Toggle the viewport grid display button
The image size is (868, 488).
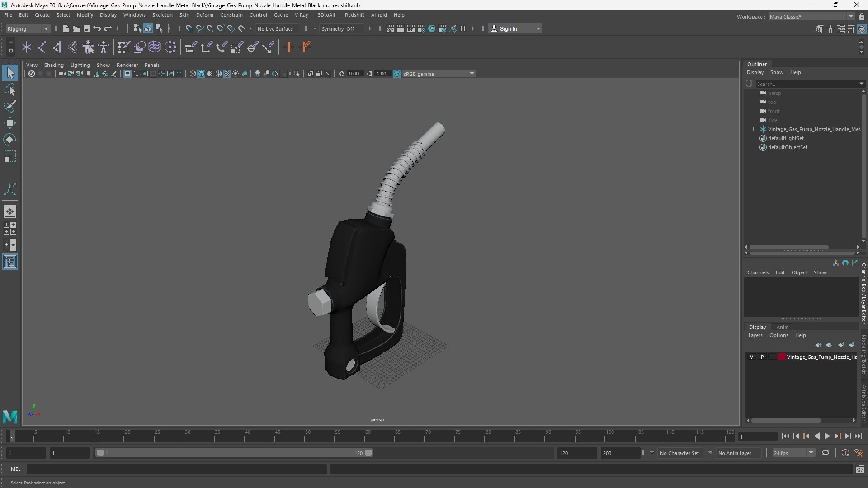(127, 74)
